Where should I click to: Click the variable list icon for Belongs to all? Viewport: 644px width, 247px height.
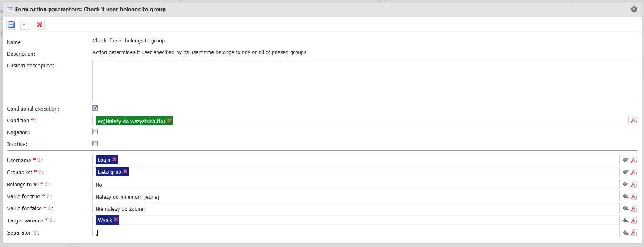625,184
